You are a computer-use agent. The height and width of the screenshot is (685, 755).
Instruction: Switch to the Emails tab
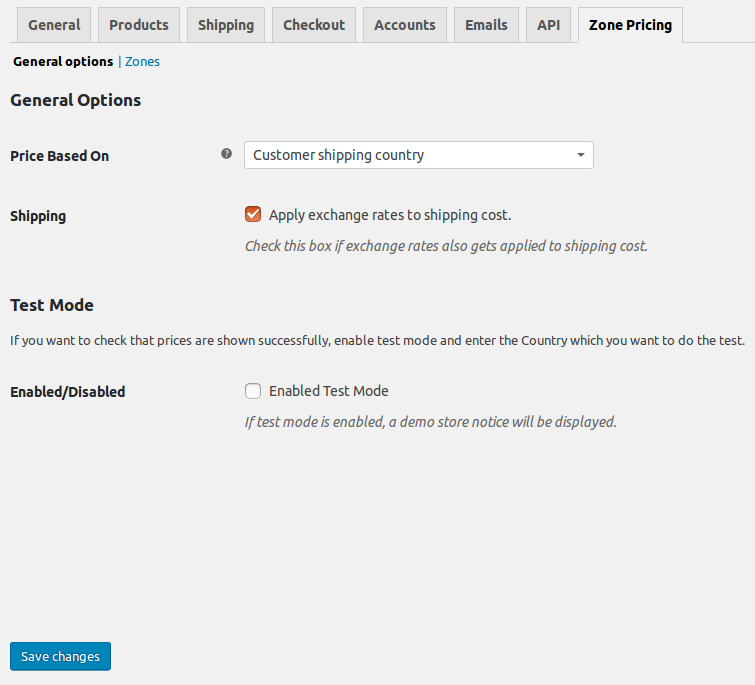tap(486, 25)
